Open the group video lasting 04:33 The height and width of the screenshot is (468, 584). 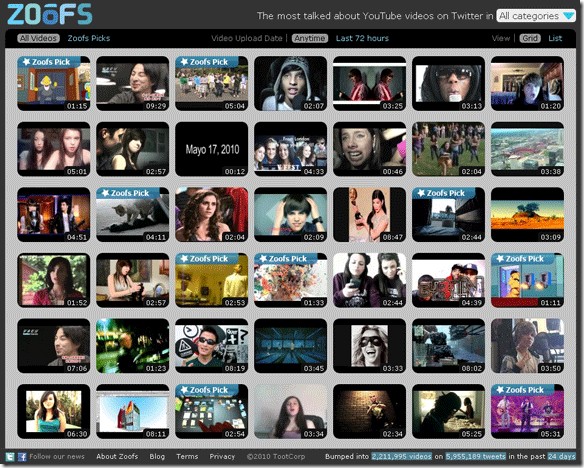pos(291,149)
